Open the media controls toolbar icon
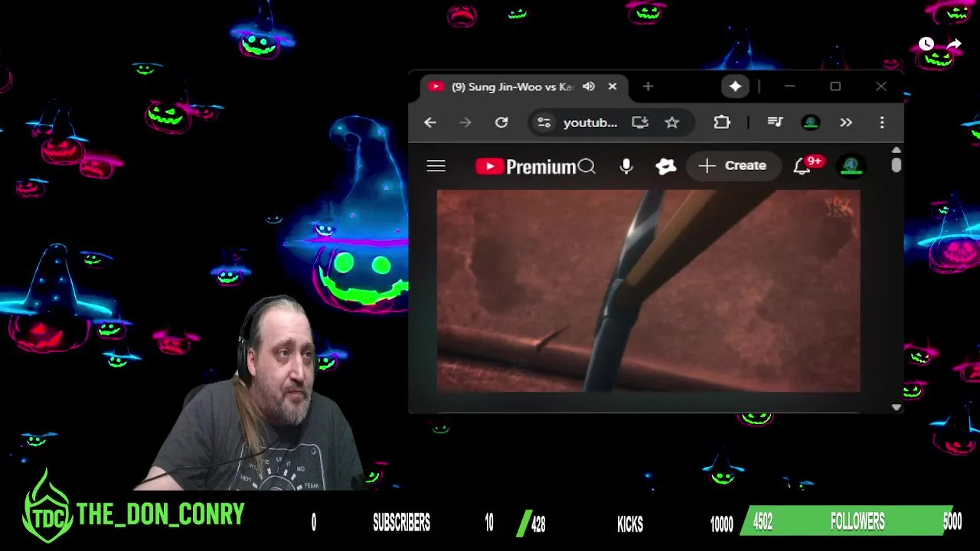980x551 pixels. click(775, 122)
